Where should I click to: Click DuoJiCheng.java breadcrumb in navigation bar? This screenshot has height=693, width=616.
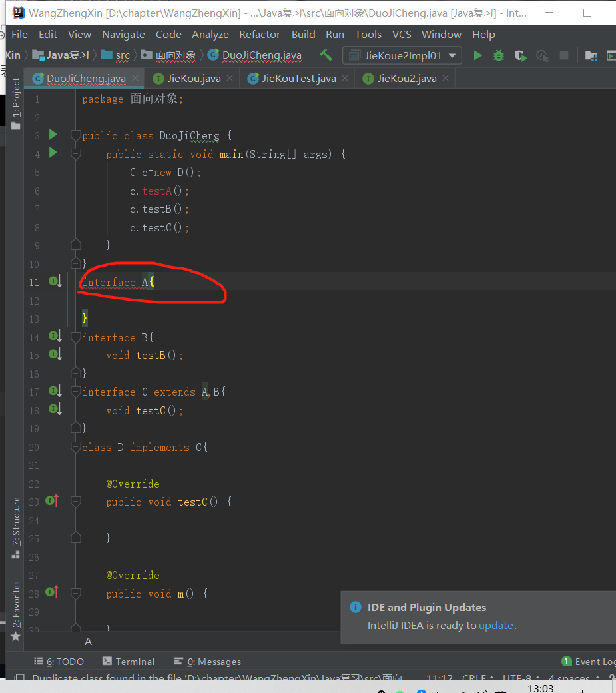tap(255, 55)
